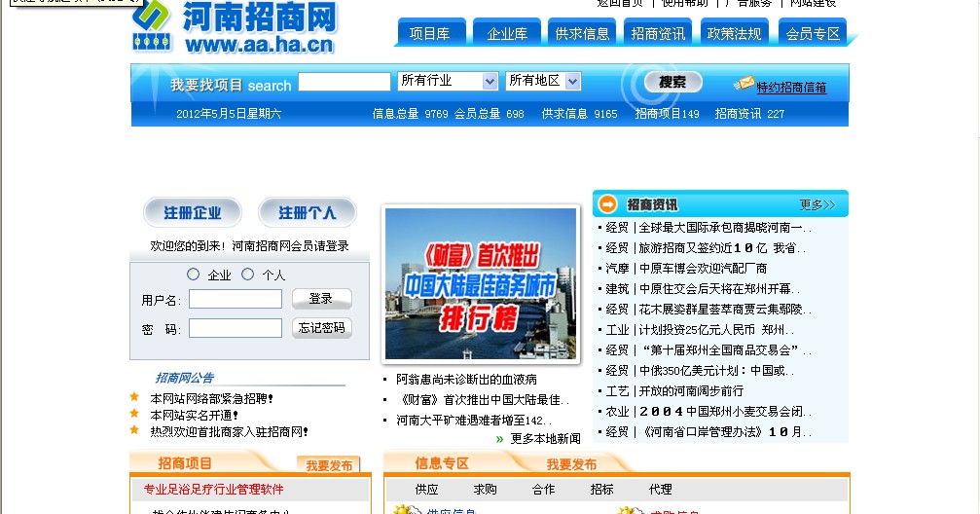The image size is (980, 514).
Task: Click the 财富 排行榜 banner image
Action: pyautogui.click(x=481, y=284)
